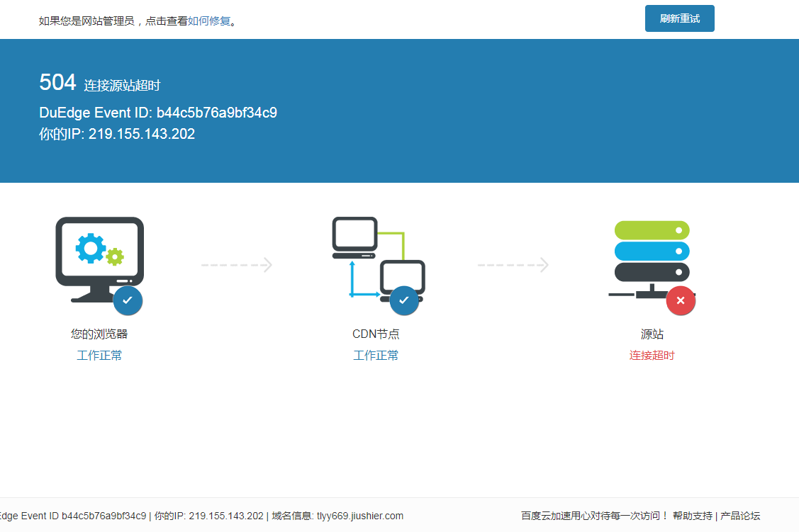Image resolution: width=799 pixels, height=532 pixels.
Task: Click the 504 error code heading
Action: click(57, 83)
